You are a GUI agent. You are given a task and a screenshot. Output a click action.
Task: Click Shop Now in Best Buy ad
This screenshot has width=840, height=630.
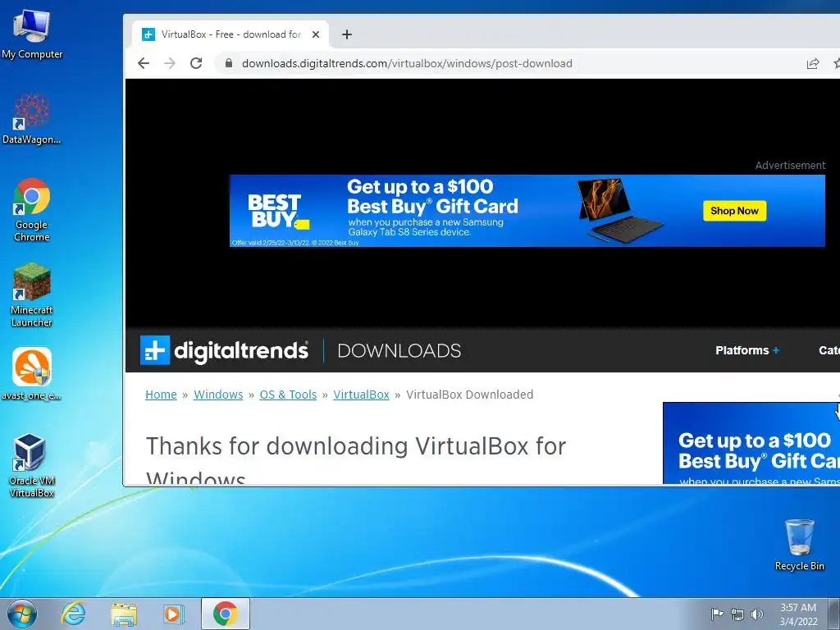click(734, 211)
